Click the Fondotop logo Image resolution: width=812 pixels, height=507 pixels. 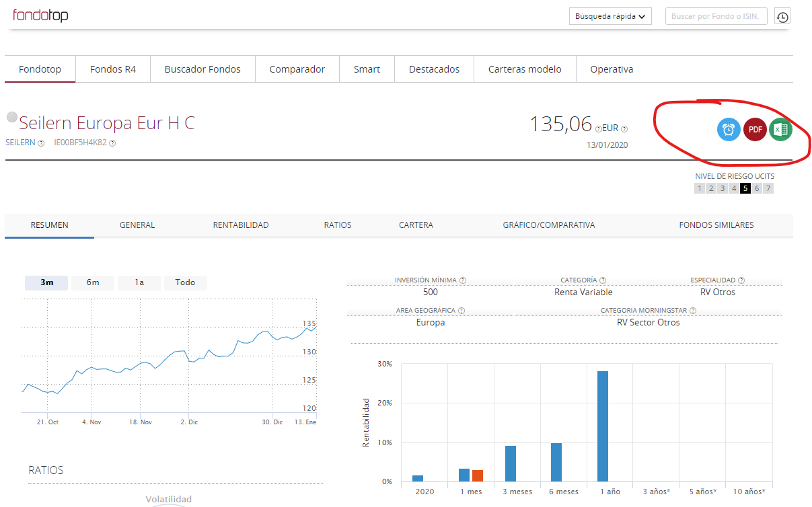point(40,15)
